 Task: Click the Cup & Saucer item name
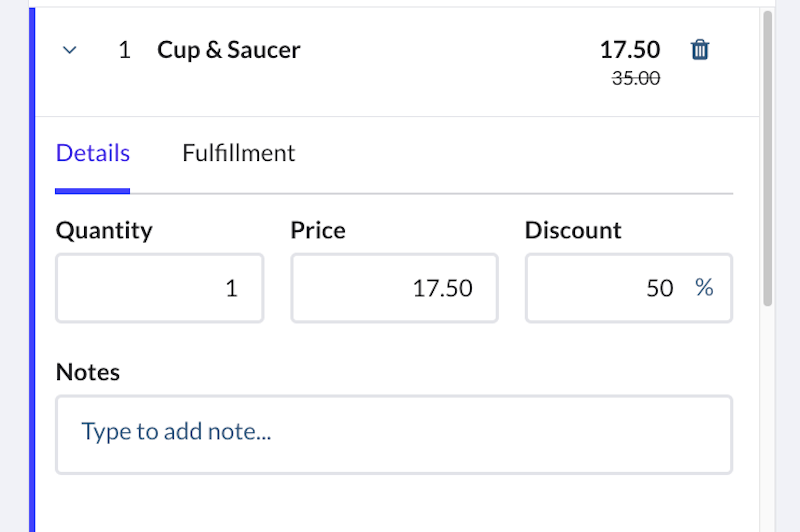(x=229, y=50)
